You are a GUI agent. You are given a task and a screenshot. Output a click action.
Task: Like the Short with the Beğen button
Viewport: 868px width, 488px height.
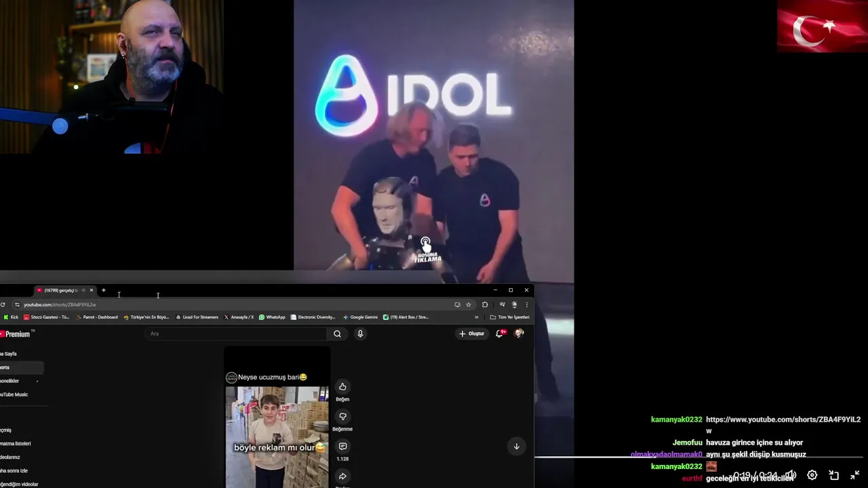(x=342, y=386)
